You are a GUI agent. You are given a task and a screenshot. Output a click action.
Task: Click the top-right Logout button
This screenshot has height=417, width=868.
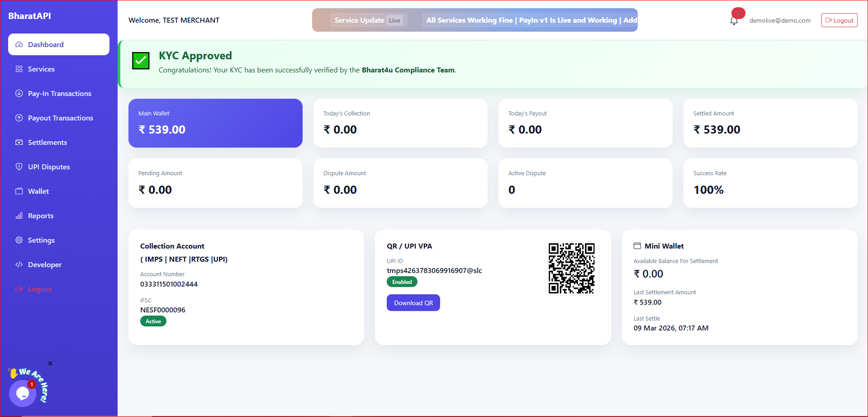pos(839,20)
